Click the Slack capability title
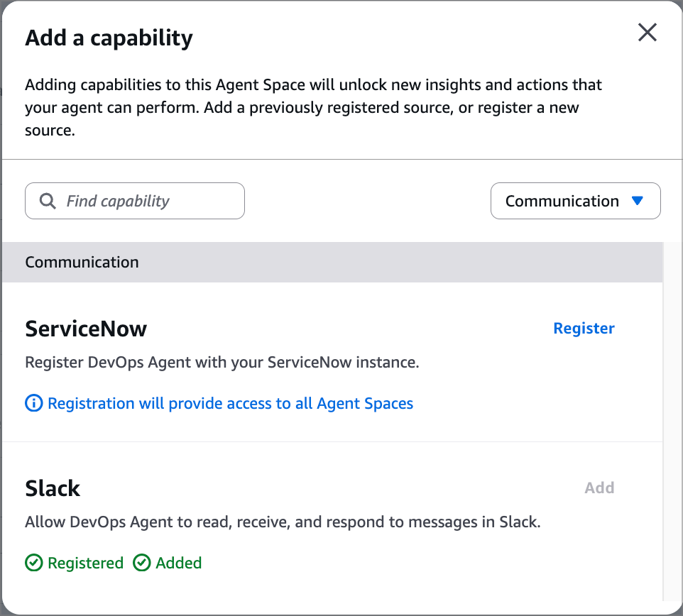Screen dimensions: 683x616 pos(53,488)
